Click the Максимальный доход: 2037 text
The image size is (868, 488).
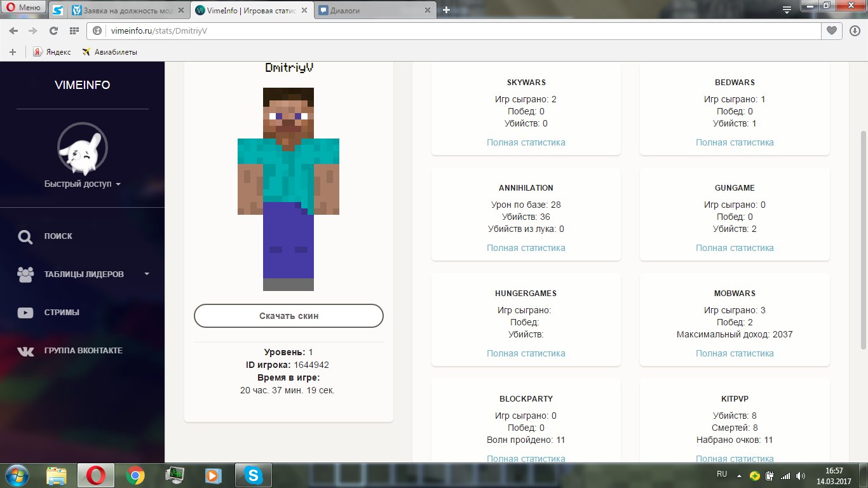tap(735, 334)
